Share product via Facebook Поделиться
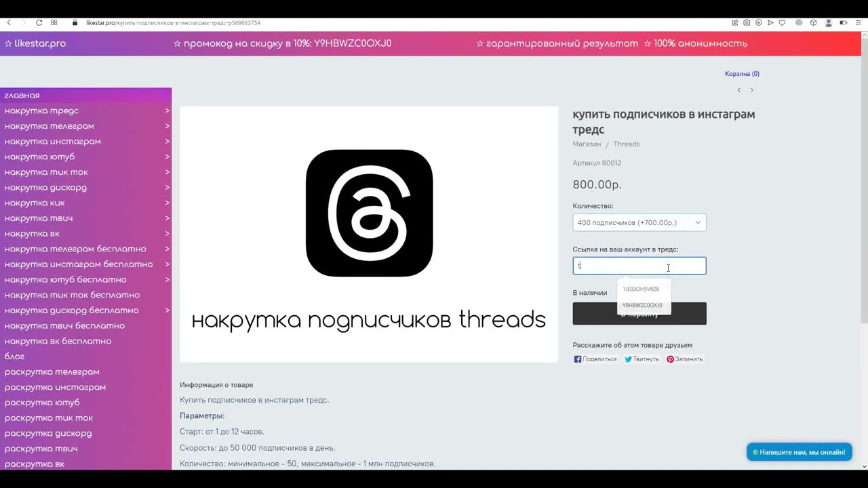This screenshot has height=488, width=868. click(x=595, y=359)
